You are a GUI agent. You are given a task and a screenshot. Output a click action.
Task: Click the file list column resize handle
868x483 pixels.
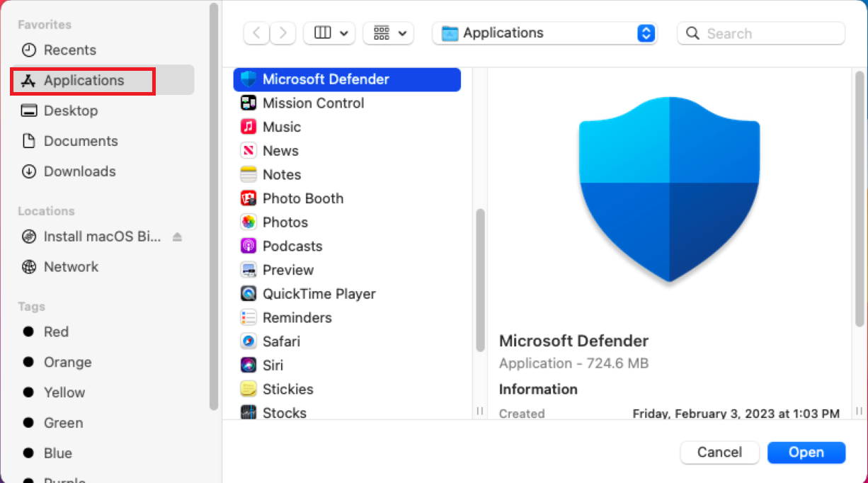click(x=479, y=411)
